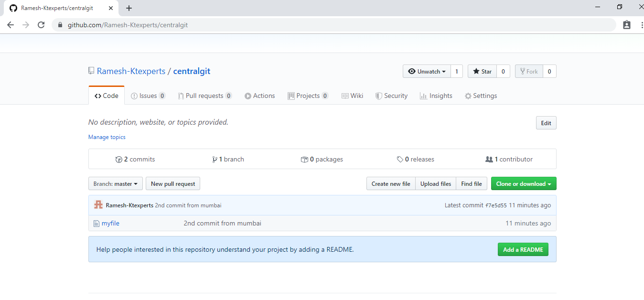Screen dimensions: 644x300
Task: Click the file icon beside myfile
Action: point(97,224)
